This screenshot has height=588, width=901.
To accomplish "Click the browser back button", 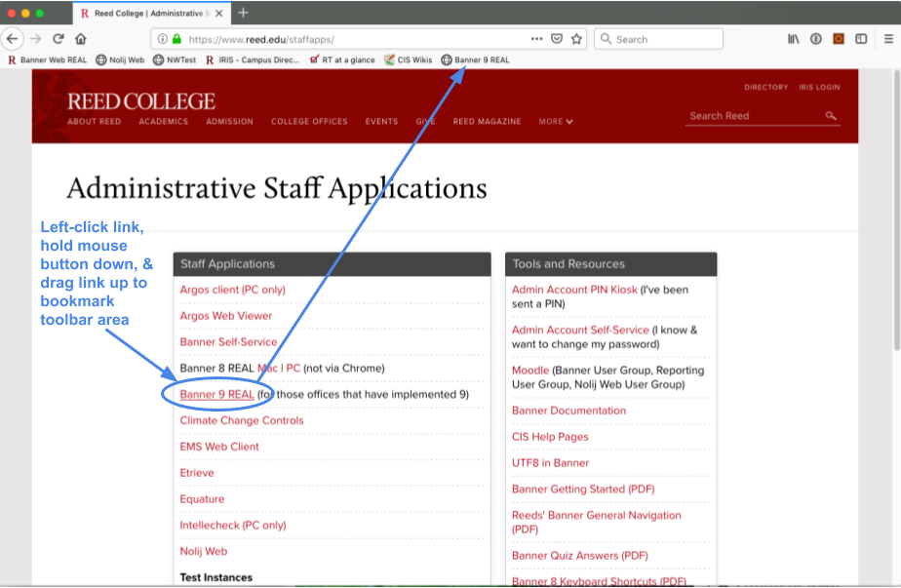I will (13, 39).
